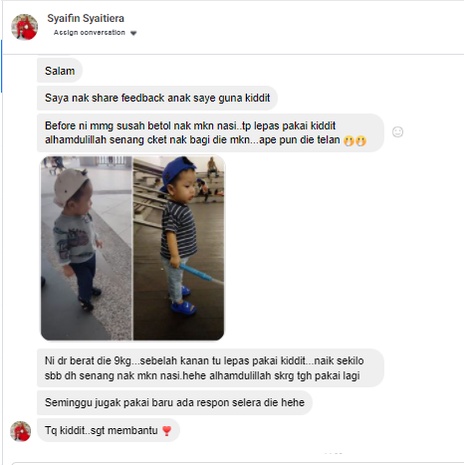Click the 'Tq kiddit..sgt membantu' message
This screenshot has height=465, width=465.
pyautogui.click(x=108, y=430)
